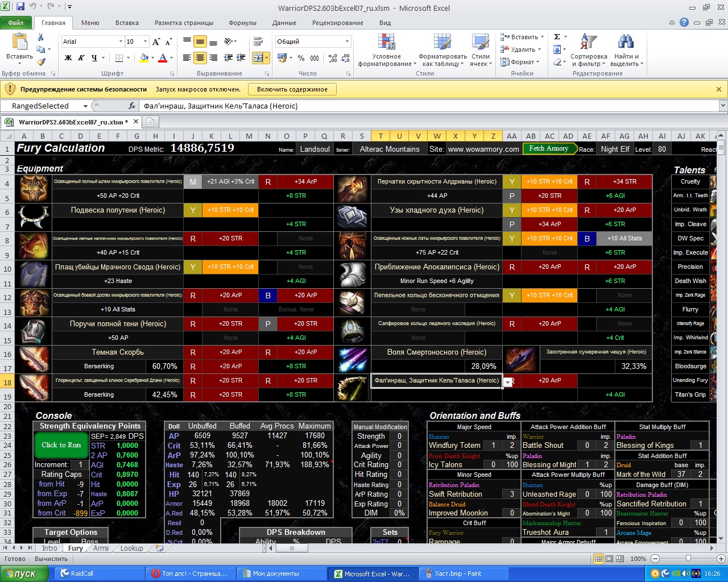The height and width of the screenshot is (582, 728).
Task: Toggle align text right
Action: coord(213,58)
